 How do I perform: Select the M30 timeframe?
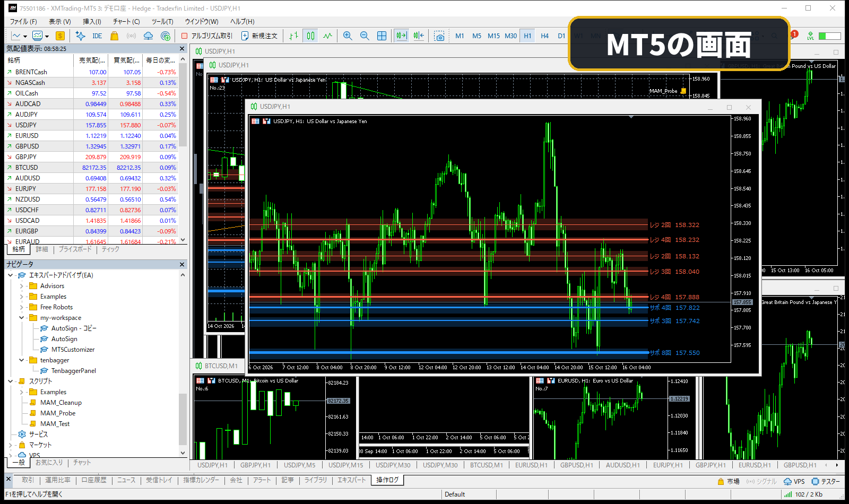click(510, 36)
